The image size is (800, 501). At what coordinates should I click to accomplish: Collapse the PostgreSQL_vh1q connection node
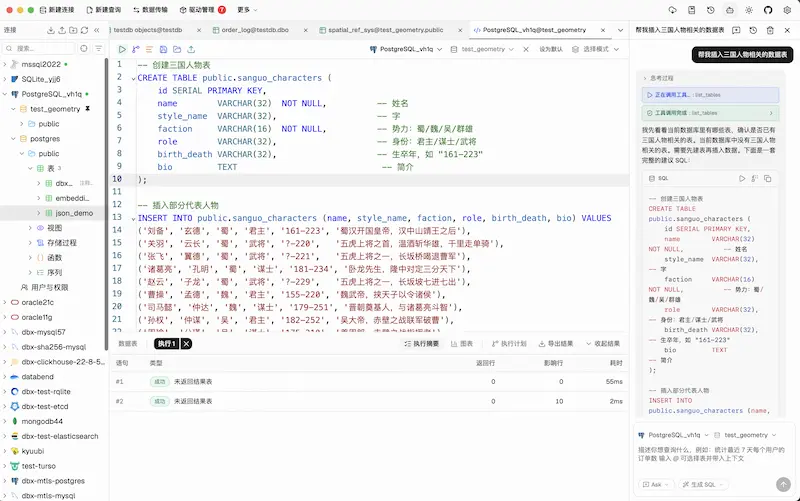coord(5,94)
